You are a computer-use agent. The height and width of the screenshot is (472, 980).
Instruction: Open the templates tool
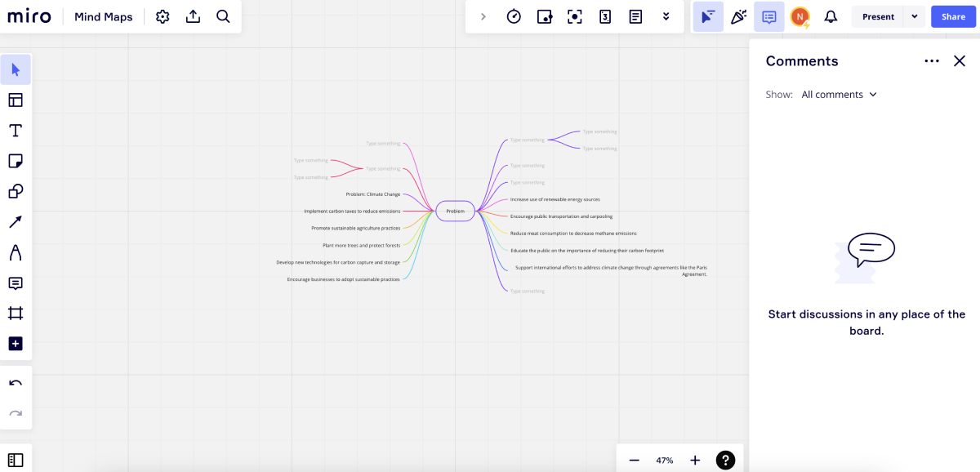(x=16, y=100)
